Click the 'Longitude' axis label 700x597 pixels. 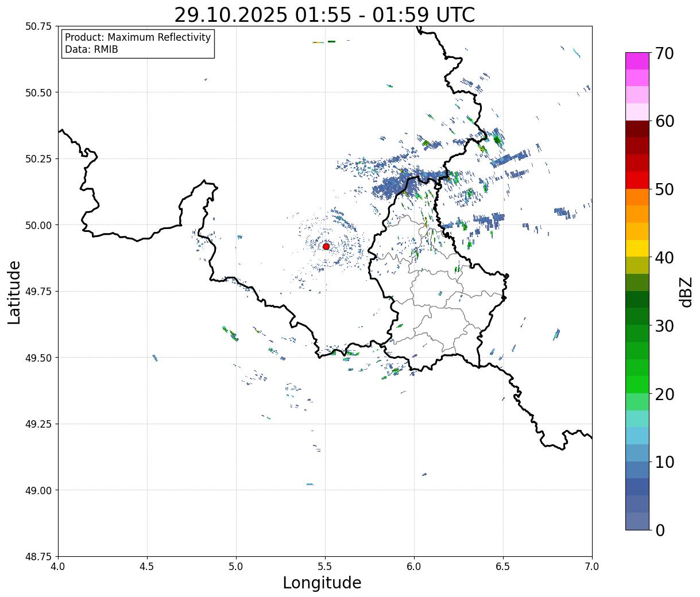click(322, 583)
